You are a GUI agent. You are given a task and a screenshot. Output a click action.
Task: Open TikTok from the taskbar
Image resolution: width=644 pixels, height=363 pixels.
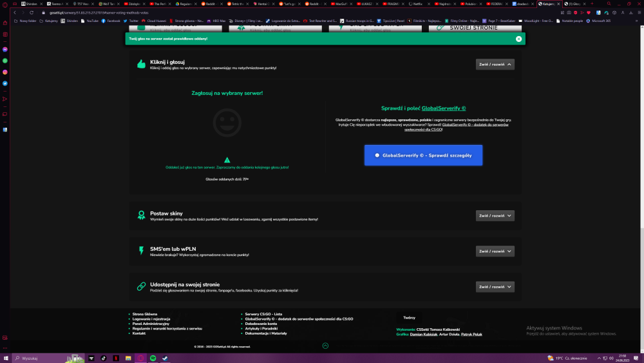tap(104, 358)
